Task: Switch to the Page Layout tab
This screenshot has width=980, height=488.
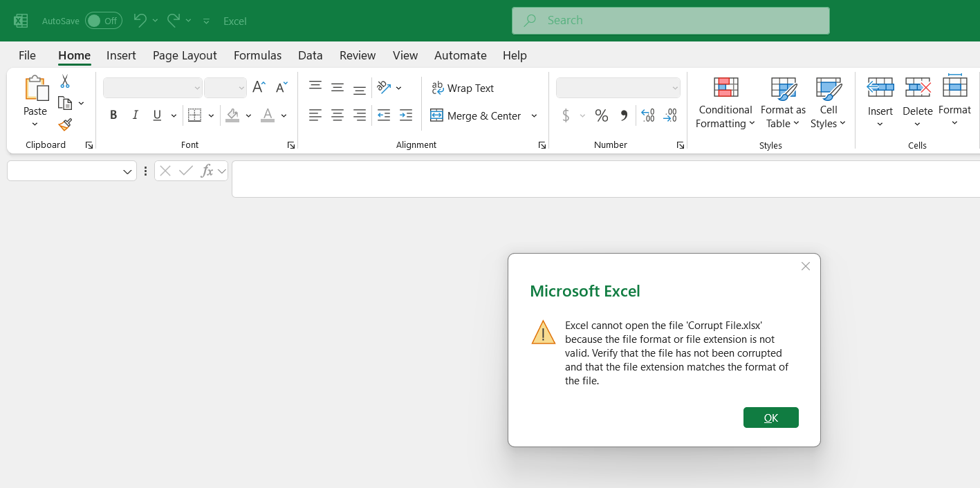Action: click(185, 55)
